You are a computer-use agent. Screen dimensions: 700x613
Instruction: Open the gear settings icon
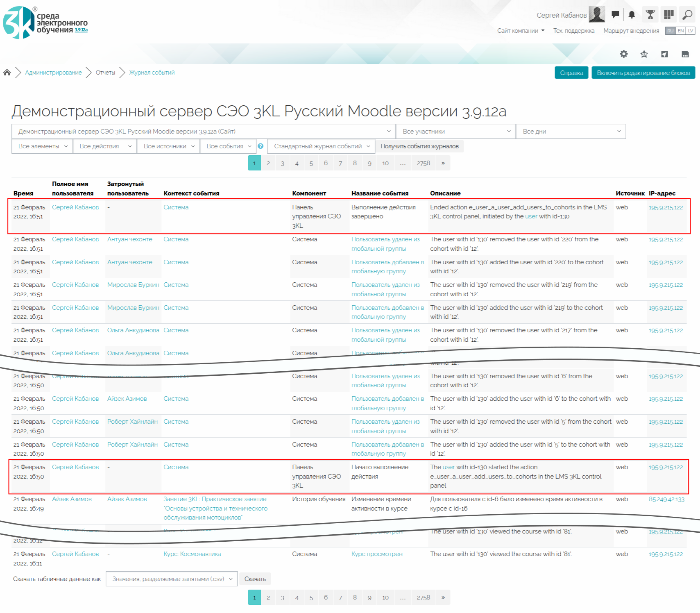(x=623, y=54)
